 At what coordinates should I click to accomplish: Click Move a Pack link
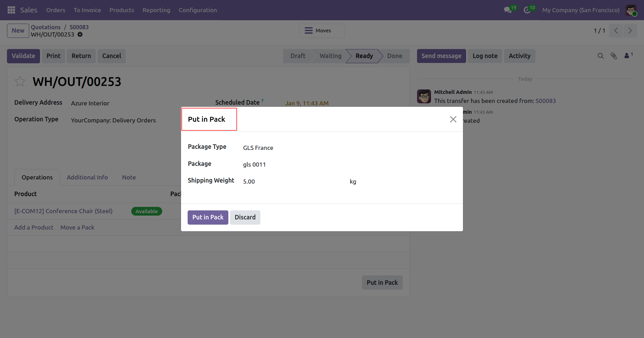tap(77, 227)
